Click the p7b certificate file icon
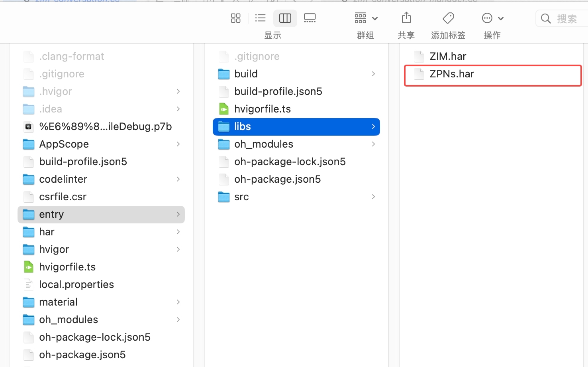This screenshot has width=588, height=367. point(29,126)
